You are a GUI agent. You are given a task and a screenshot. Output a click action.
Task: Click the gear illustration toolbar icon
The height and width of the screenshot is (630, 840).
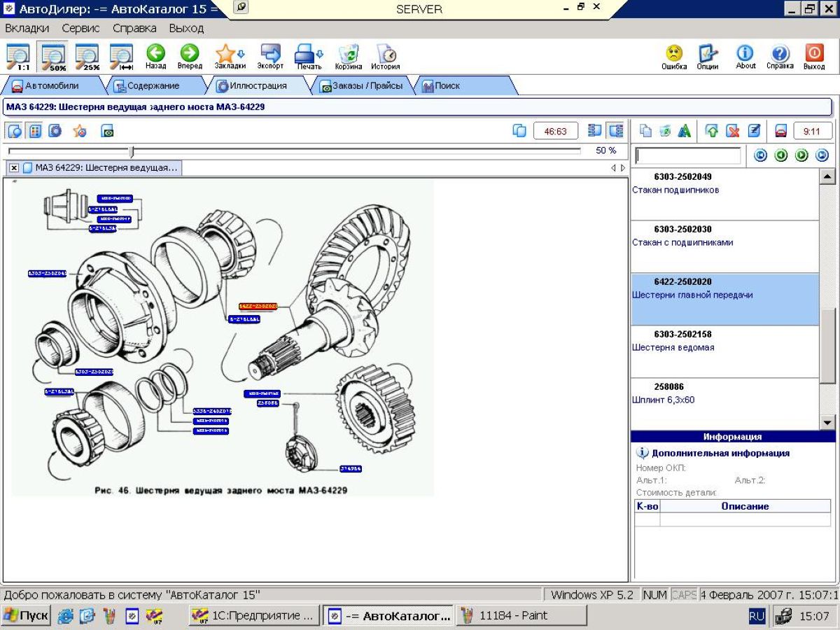tap(55, 131)
